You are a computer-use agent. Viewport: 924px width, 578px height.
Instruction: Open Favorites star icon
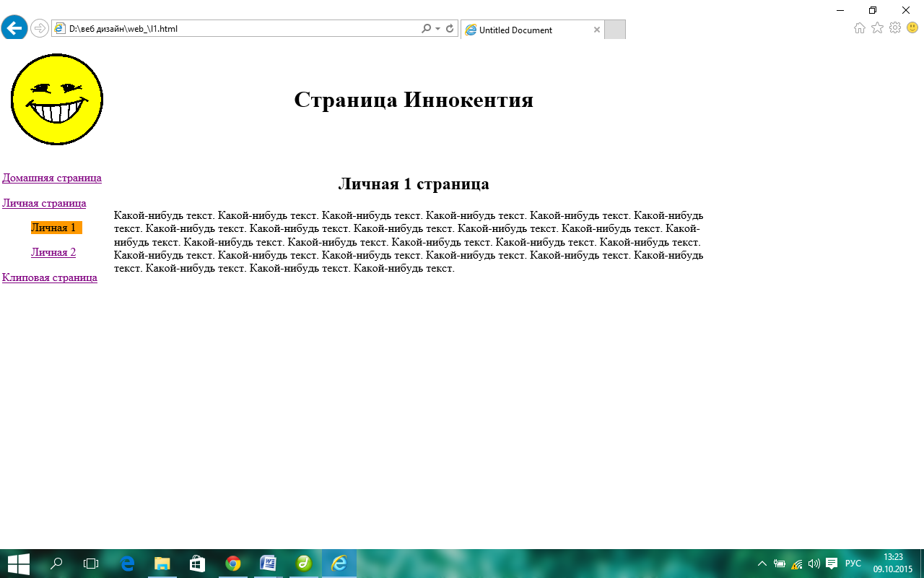[x=877, y=28]
